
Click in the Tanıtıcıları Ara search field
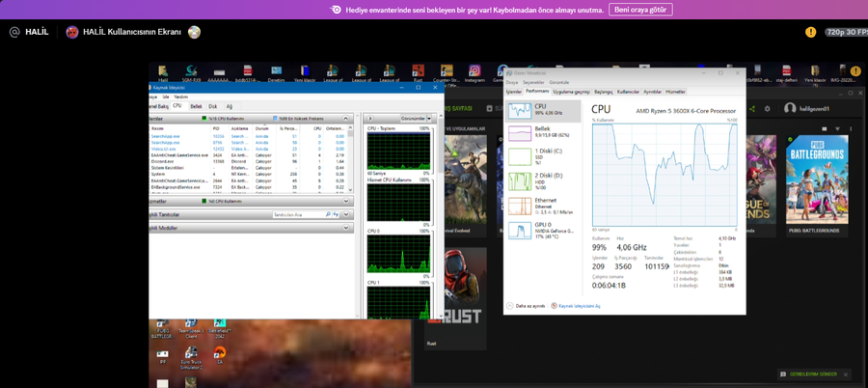pyautogui.click(x=298, y=214)
